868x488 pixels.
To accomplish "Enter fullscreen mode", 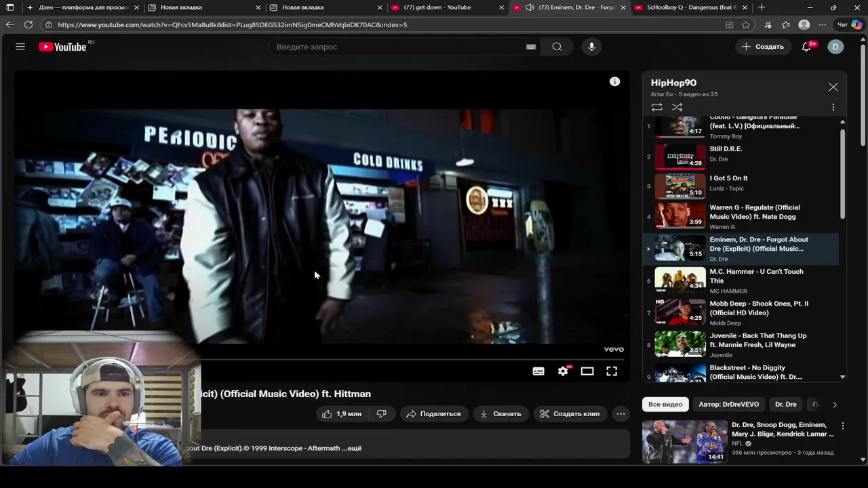I will [x=612, y=371].
